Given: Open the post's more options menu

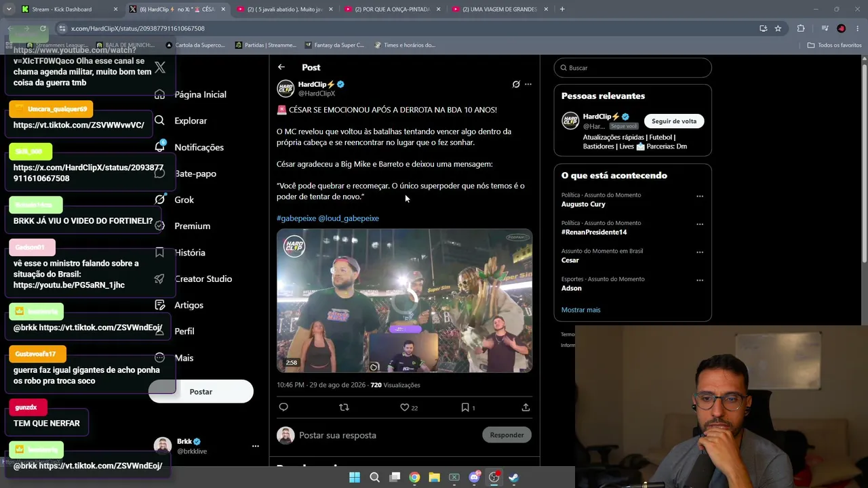Looking at the screenshot, I should click(x=528, y=85).
